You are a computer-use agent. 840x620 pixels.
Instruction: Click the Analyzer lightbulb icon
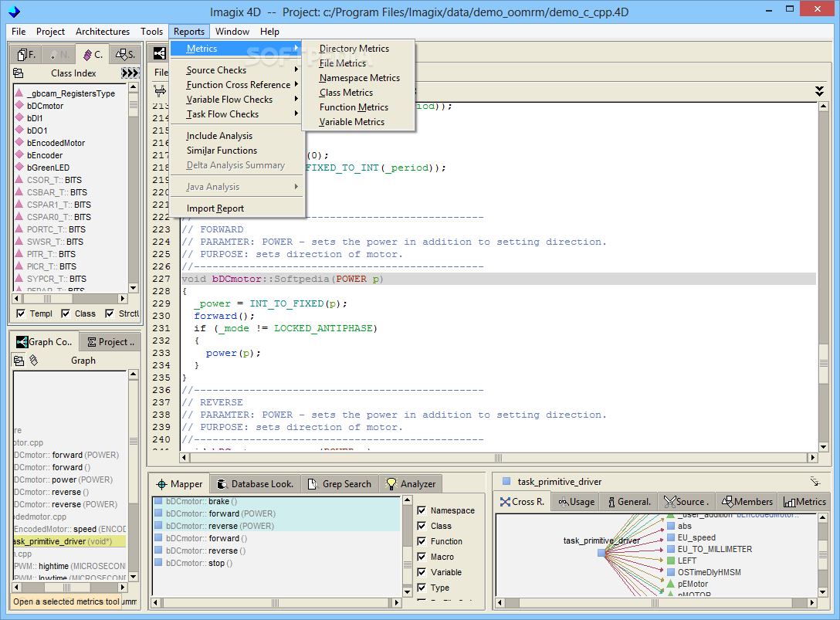point(391,484)
